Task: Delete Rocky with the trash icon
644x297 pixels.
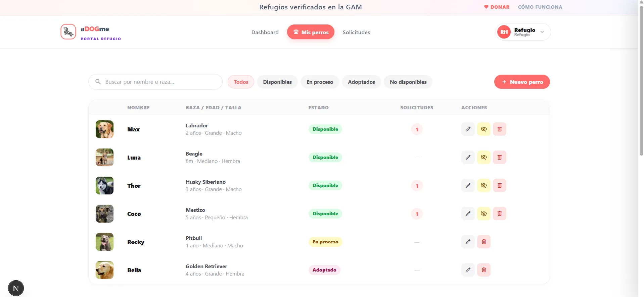Action: click(484, 242)
